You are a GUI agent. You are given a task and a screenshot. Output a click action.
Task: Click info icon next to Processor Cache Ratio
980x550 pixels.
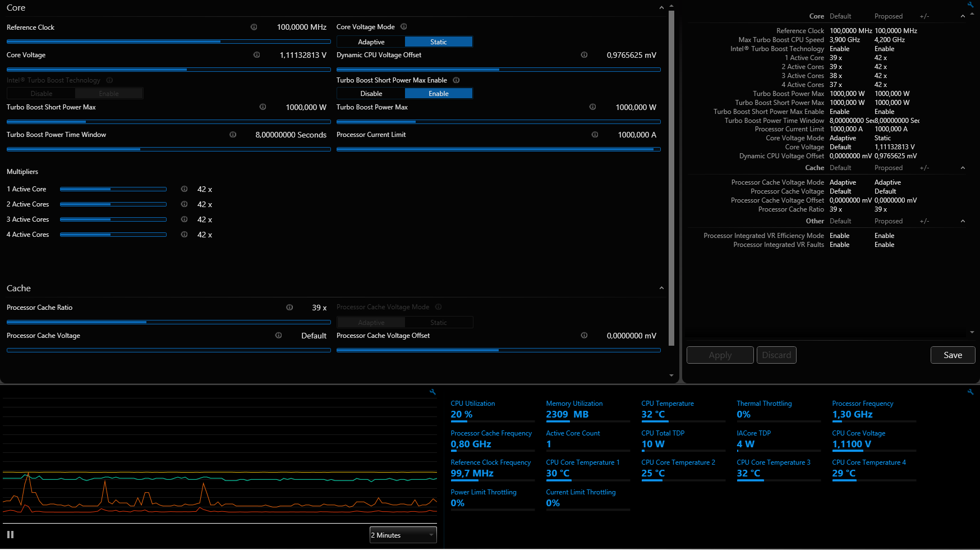click(x=289, y=308)
